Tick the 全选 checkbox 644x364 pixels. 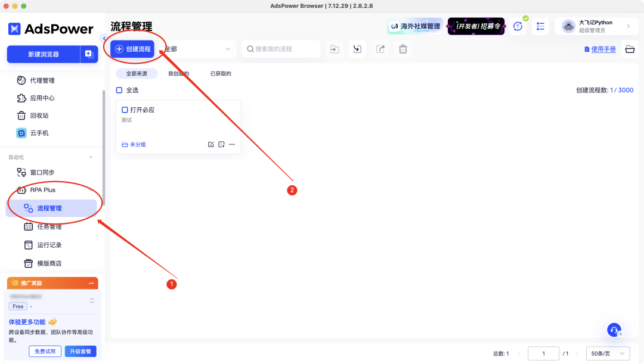(119, 91)
